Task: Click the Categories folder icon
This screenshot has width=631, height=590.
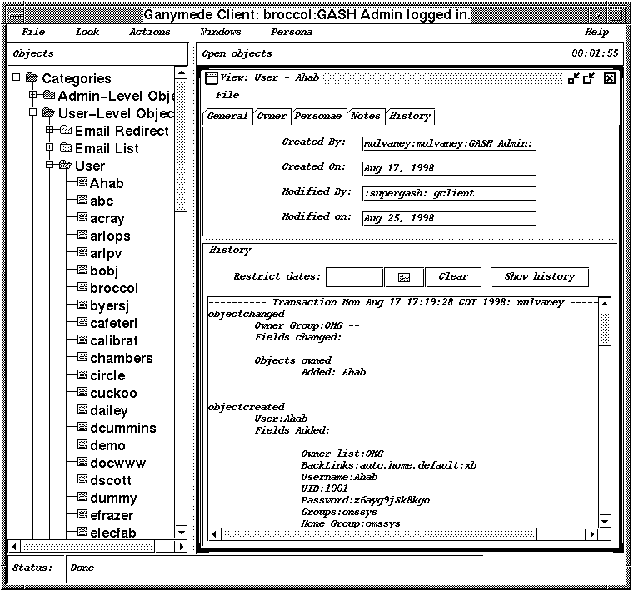Action: [32, 78]
